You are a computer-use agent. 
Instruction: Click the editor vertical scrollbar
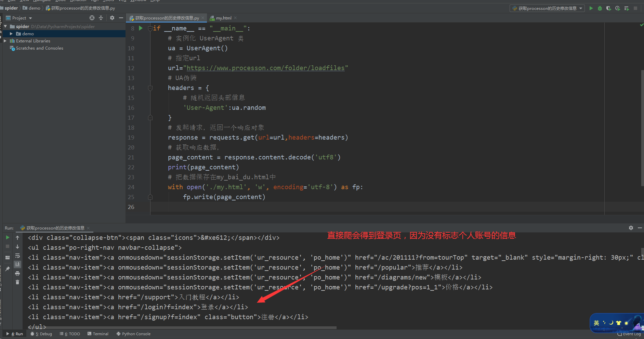click(x=642, y=128)
